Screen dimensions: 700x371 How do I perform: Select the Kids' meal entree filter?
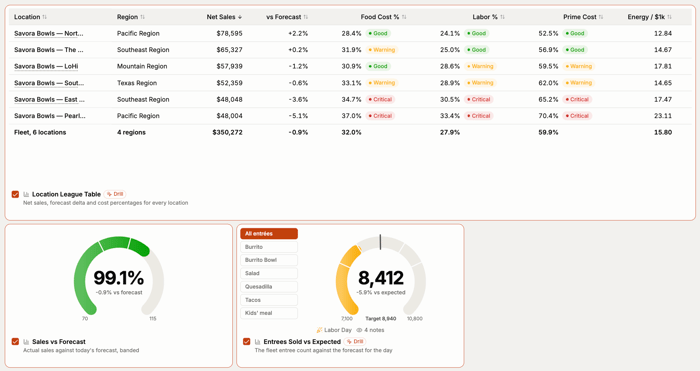click(269, 313)
